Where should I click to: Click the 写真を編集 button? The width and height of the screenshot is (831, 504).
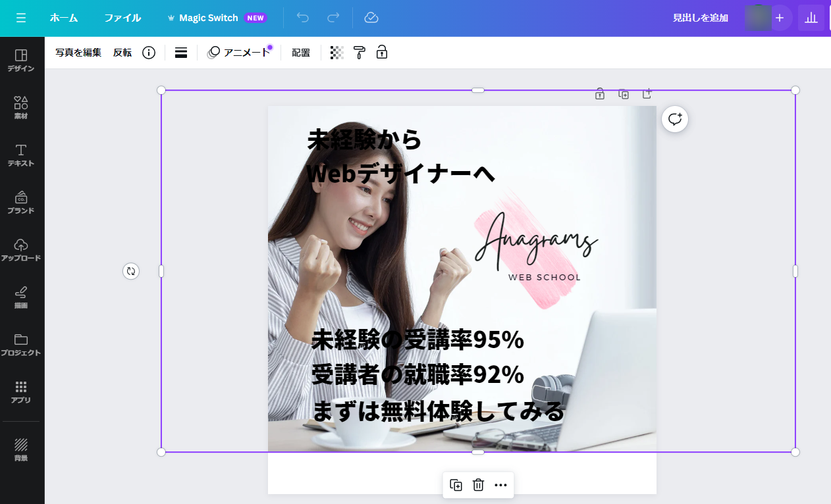tap(78, 53)
